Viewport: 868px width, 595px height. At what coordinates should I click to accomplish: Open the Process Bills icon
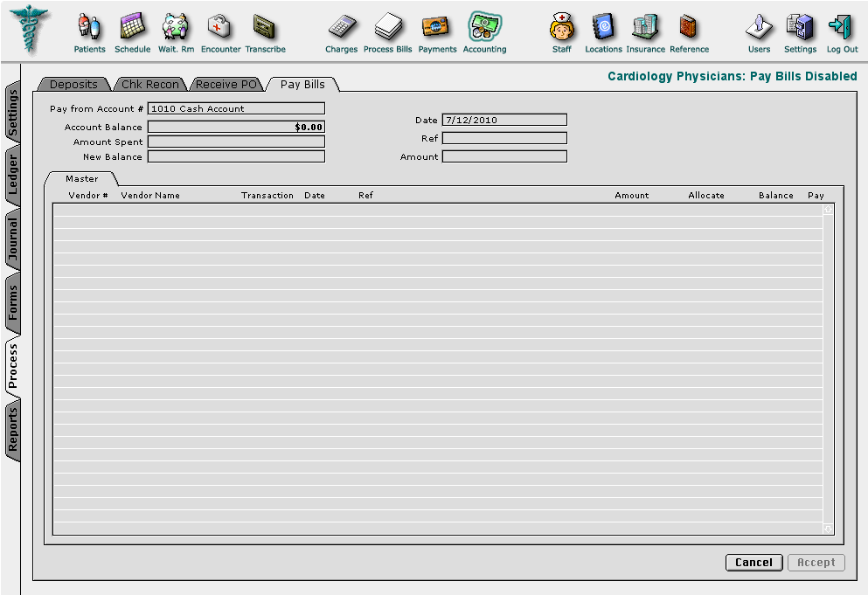tap(387, 26)
